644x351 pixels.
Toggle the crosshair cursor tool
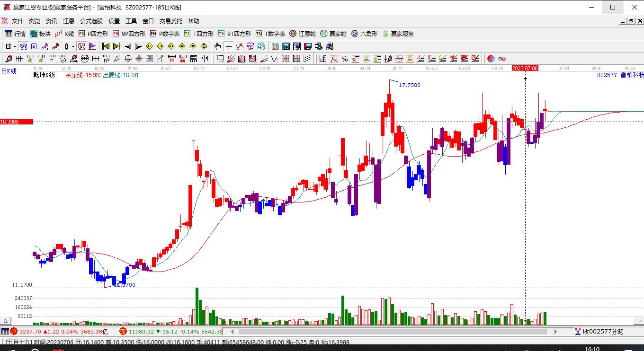229,46
